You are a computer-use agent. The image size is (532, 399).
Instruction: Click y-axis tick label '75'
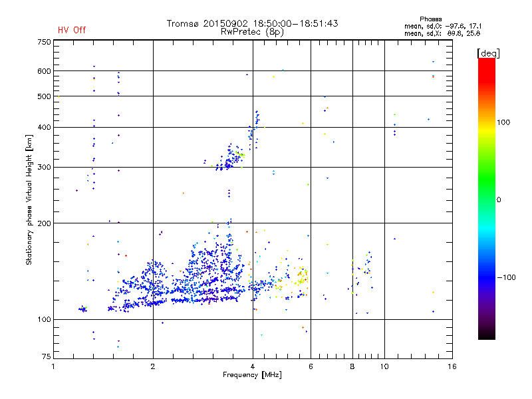pyautogui.click(x=47, y=356)
